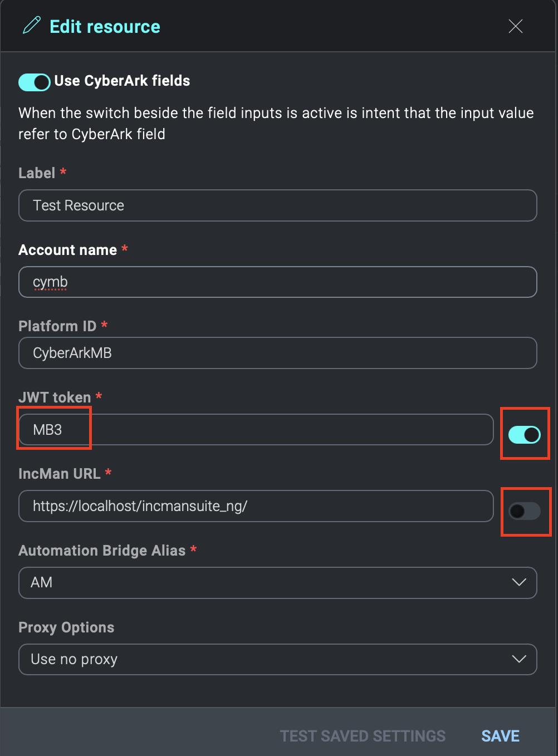Click the SAVE button
558x756 pixels.
tap(500, 735)
